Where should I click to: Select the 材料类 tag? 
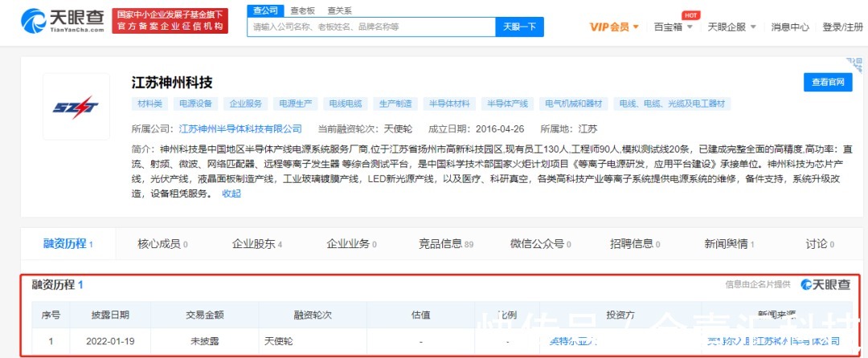pyautogui.click(x=150, y=104)
